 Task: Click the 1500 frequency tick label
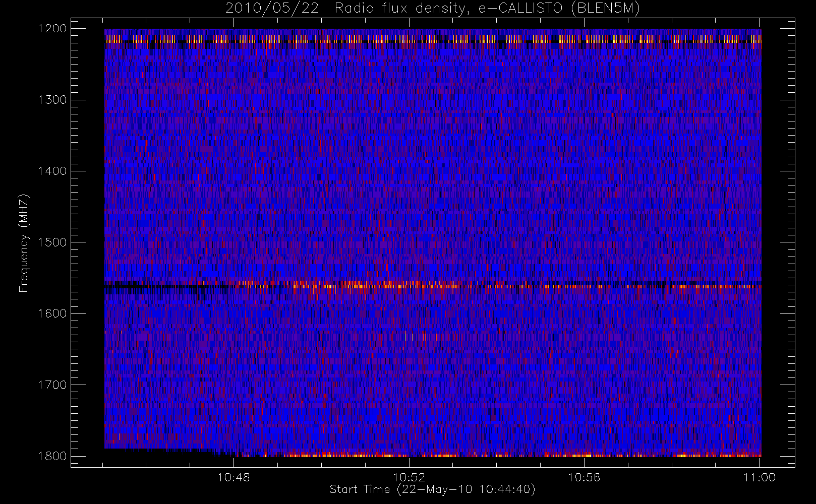[x=52, y=242]
